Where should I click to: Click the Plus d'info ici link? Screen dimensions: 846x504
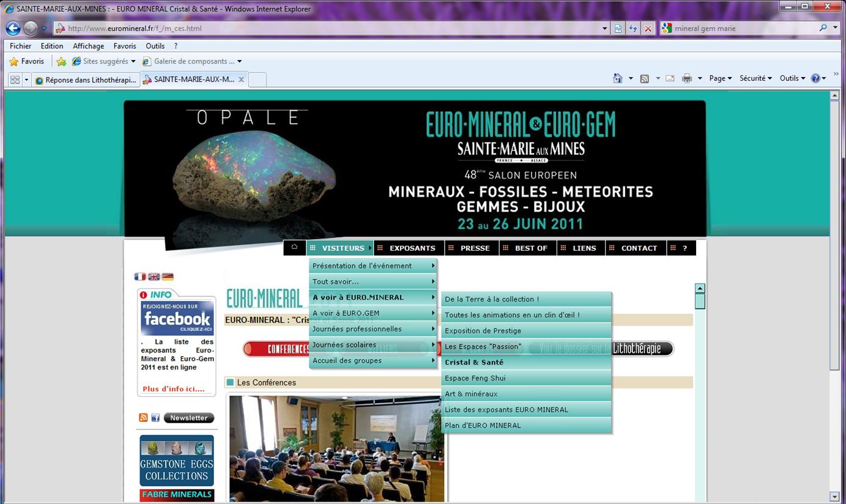[x=174, y=389]
